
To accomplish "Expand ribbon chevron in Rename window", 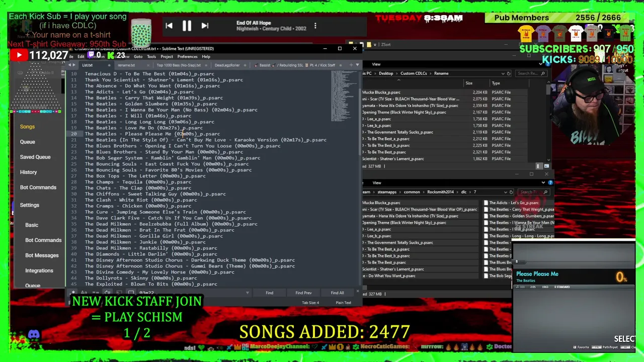I will 541,64.
